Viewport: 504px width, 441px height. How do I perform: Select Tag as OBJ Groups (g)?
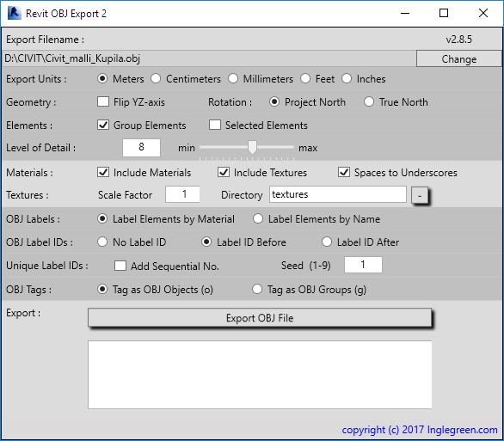coord(257,289)
